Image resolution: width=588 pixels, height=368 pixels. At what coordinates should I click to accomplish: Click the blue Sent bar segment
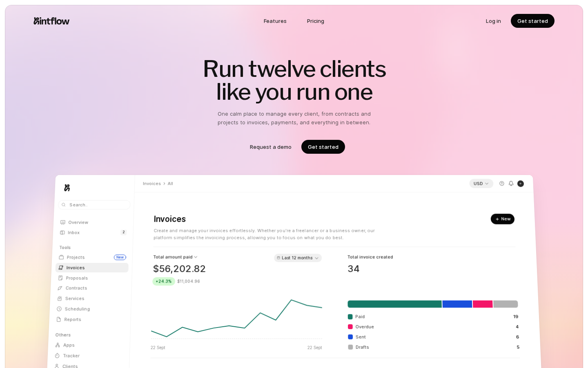point(457,304)
